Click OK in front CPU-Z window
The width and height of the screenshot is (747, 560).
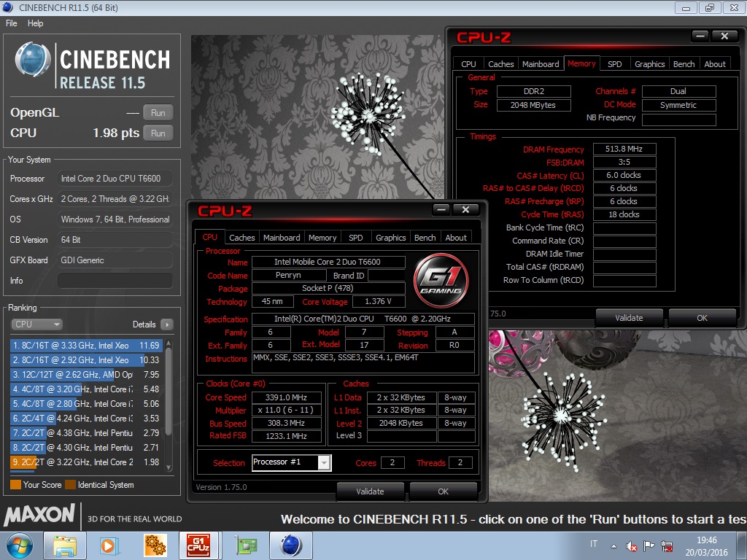tap(443, 491)
